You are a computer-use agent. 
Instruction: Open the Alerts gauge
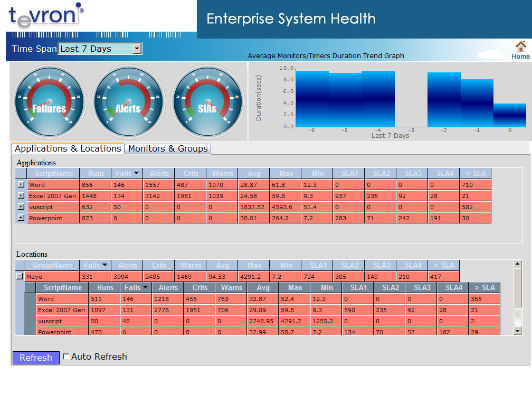tap(129, 101)
